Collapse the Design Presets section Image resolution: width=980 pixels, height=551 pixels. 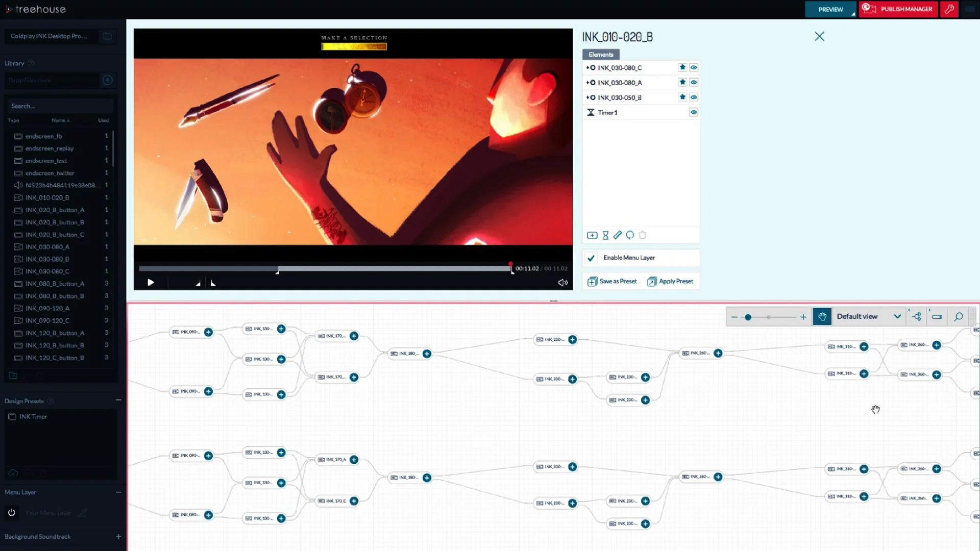tap(118, 400)
